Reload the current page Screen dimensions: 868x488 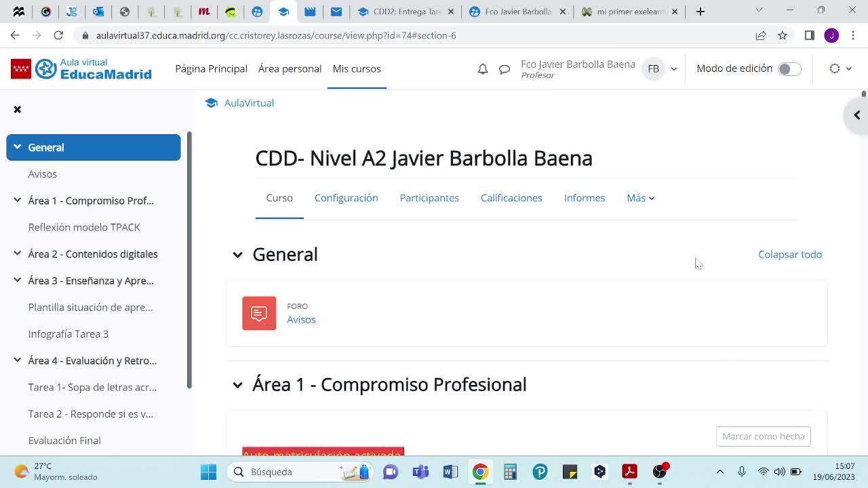pyautogui.click(x=58, y=35)
